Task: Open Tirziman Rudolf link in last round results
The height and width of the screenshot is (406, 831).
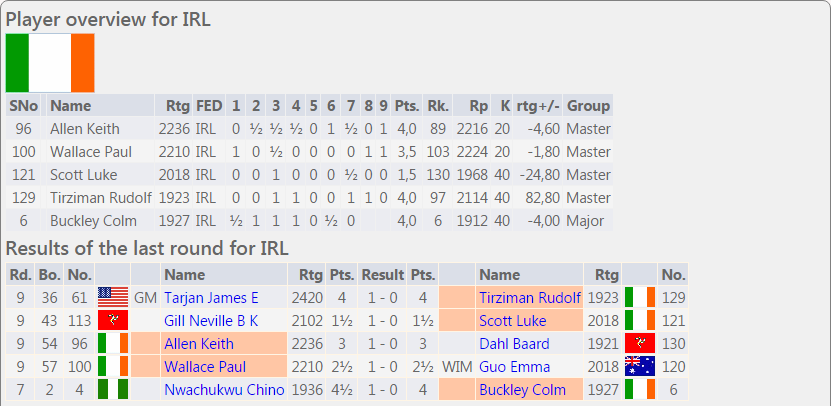Action: 529,297
